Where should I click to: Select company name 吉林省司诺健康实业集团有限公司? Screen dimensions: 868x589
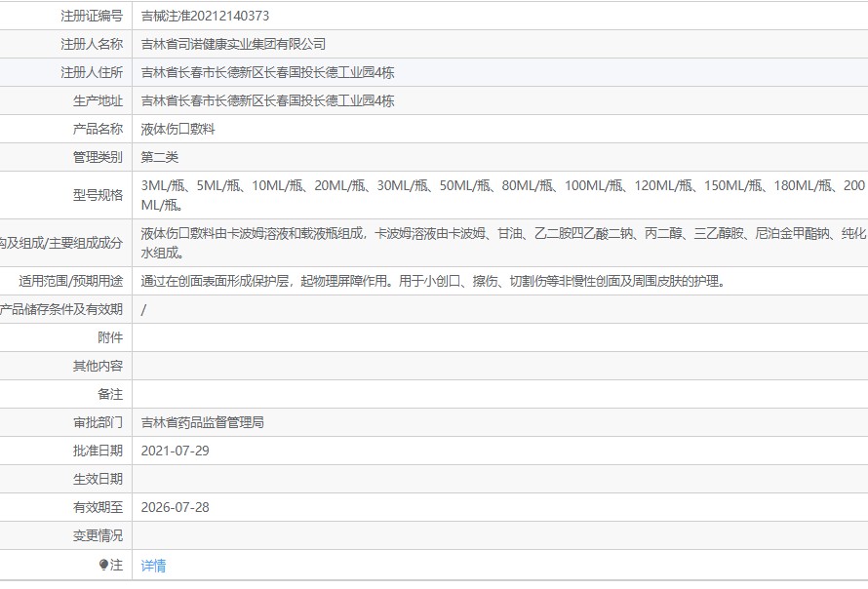pyautogui.click(x=233, y=44)
